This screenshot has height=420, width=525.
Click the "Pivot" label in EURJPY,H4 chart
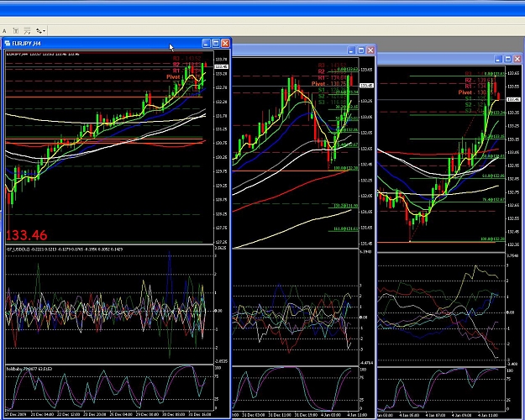tap(173, 77)
